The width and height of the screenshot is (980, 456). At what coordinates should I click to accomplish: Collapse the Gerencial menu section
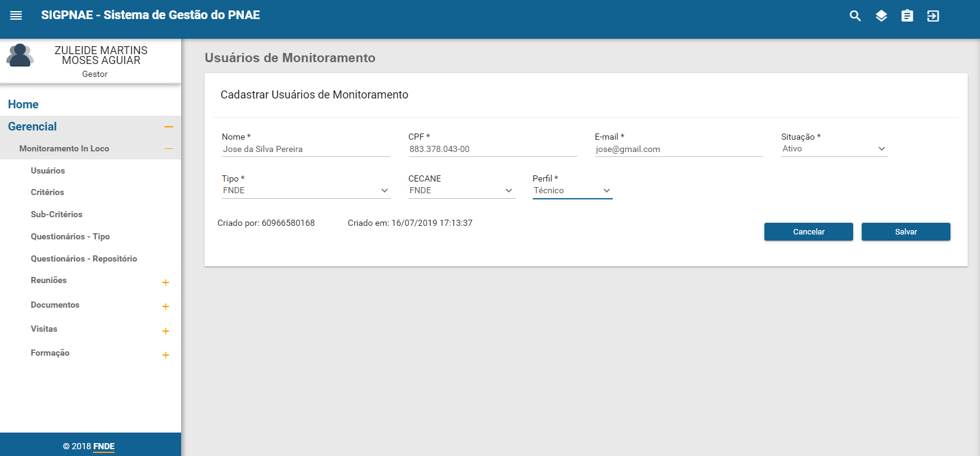[168, 127]
